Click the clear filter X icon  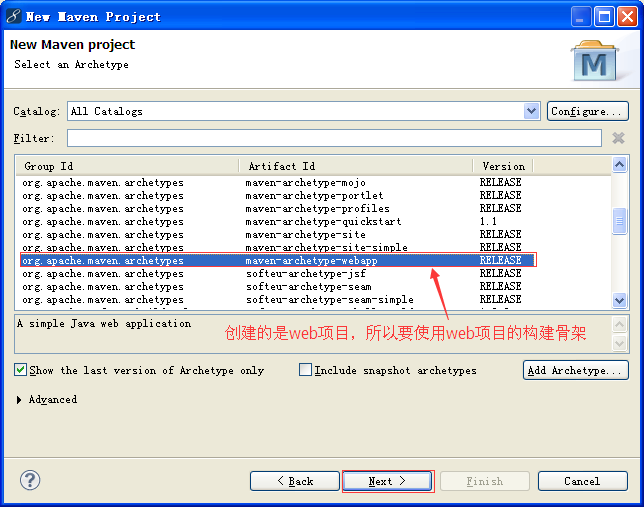[x=618, y=138]
